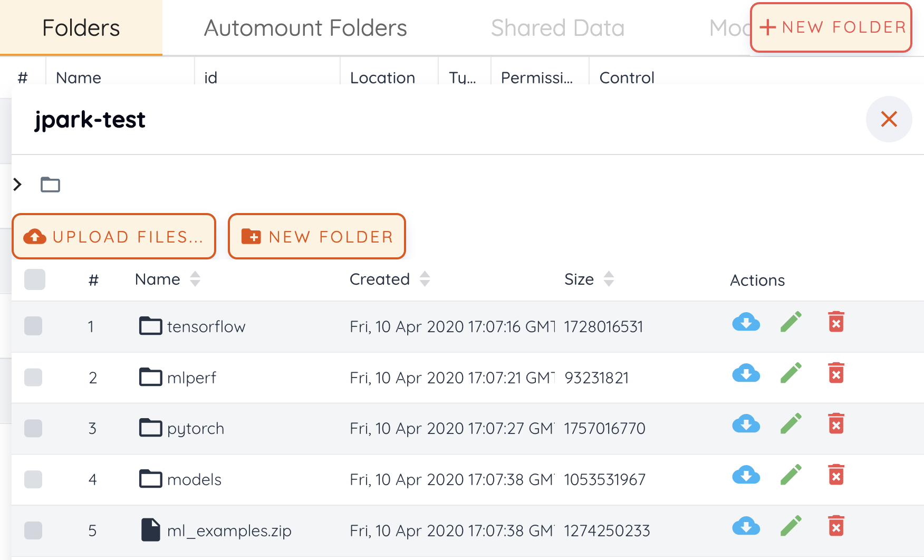Click the root folder breadcrumb icon
This screenshot has width=924, height=560.
click(x=50, y=185)
